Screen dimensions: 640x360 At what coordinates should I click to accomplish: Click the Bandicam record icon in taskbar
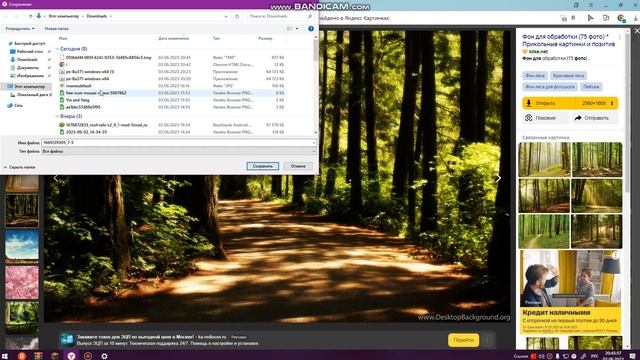(x=88, y=356)
